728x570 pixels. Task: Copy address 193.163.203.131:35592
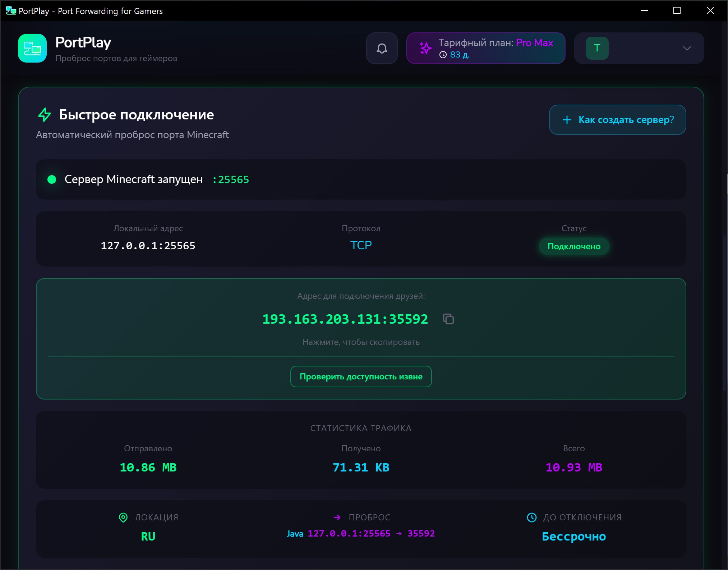click(x=345, y=319)
